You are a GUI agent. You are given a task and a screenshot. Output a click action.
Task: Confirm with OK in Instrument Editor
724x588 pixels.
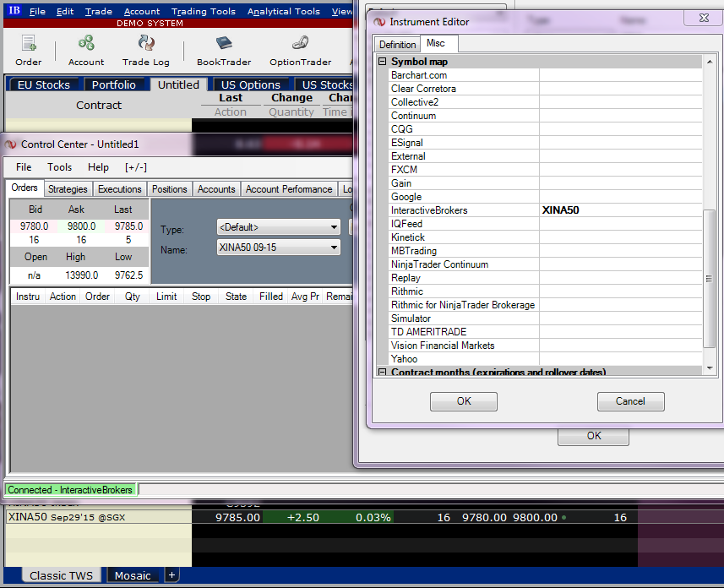point(464,401)
